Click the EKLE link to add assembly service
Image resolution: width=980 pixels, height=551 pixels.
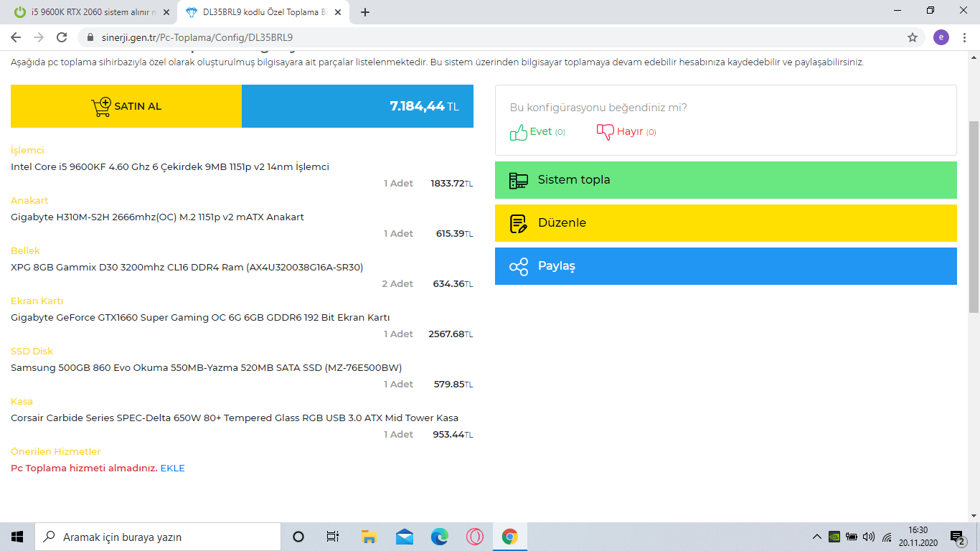[x=173, y=468]
